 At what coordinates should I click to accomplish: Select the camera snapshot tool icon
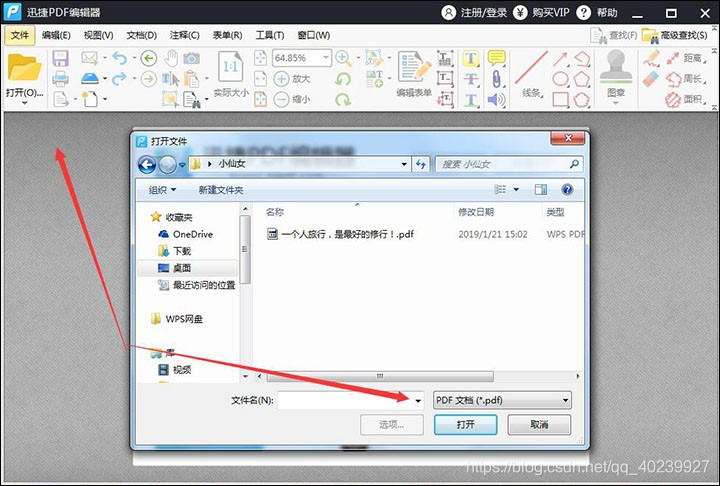coord(191,58)
